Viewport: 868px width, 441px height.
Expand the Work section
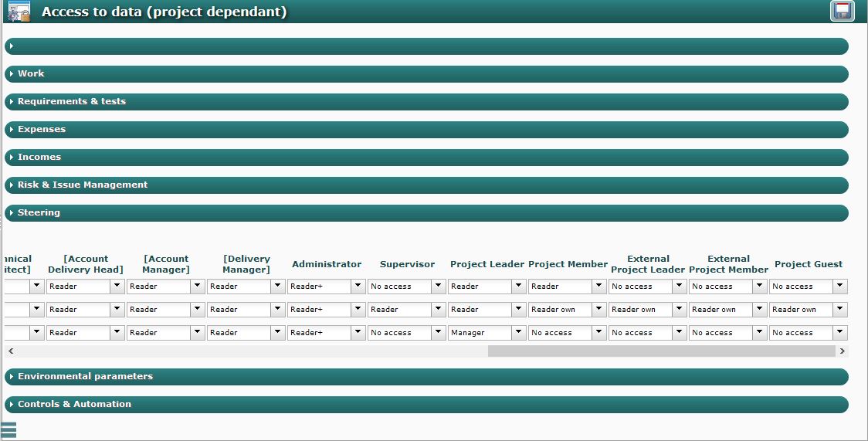tap(426, 74)
